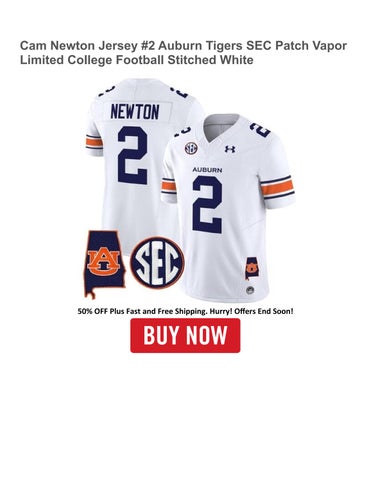Click the red BUY NOW button
This screenshot has height=480, width=371.
pyautogui.click(x=185, y=335)
